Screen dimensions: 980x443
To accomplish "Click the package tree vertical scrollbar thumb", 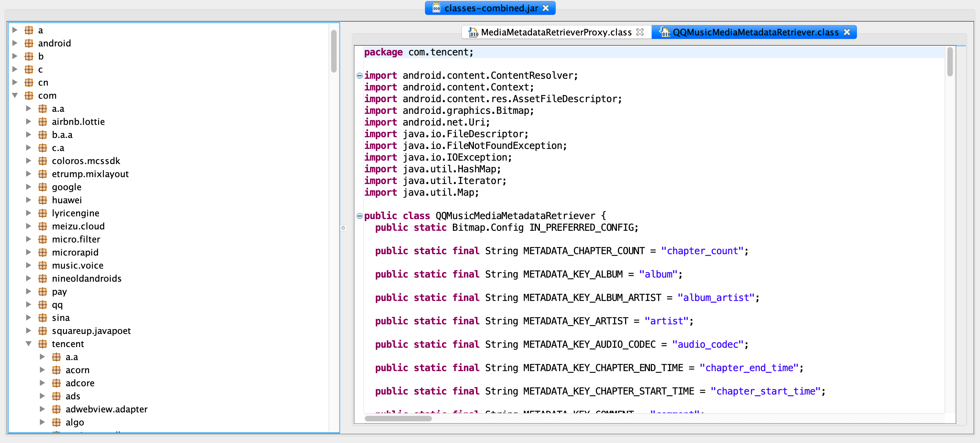I will tap(334, 51).
